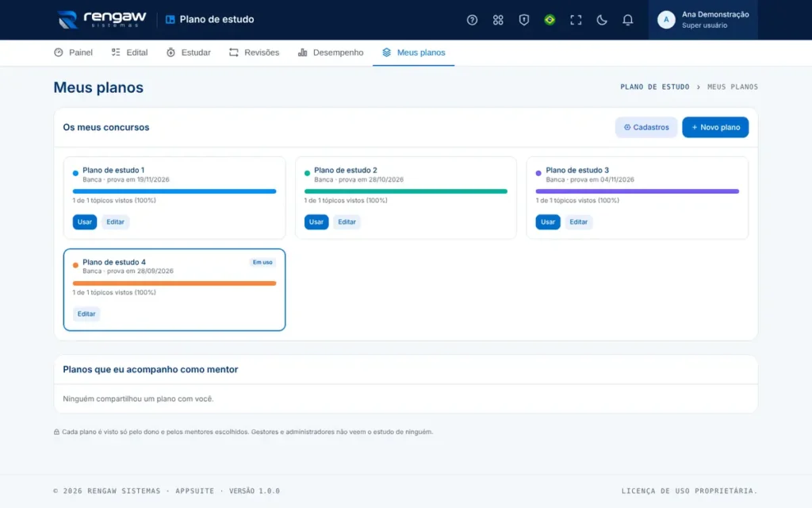Click the Painel gauge icon
The height and width of the screenshot is (508, 812).
tap(59, 52)
